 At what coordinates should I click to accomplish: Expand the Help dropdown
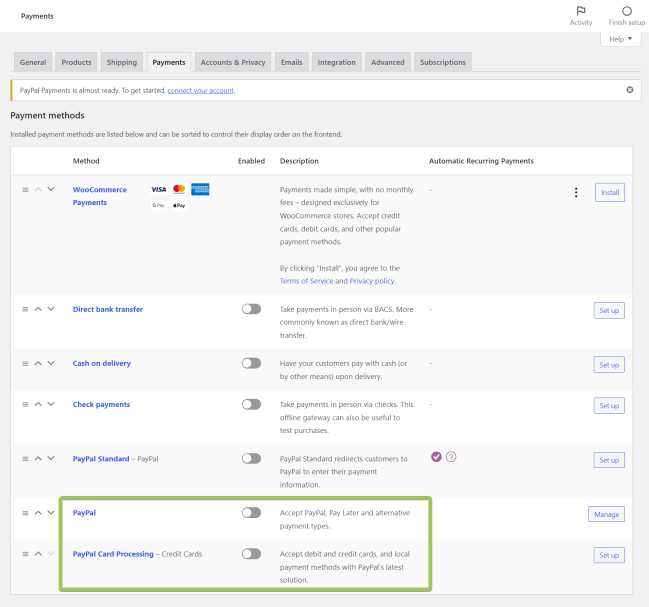pos(620,39)
